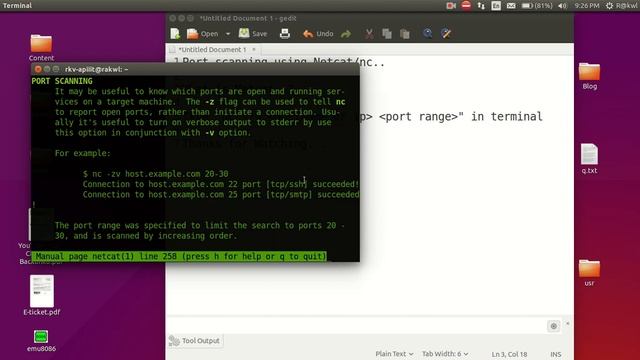Viewport: 640px width, 360px height.
Task: Select the Untitled Document 1 tab
Action: tap(212, 49)
